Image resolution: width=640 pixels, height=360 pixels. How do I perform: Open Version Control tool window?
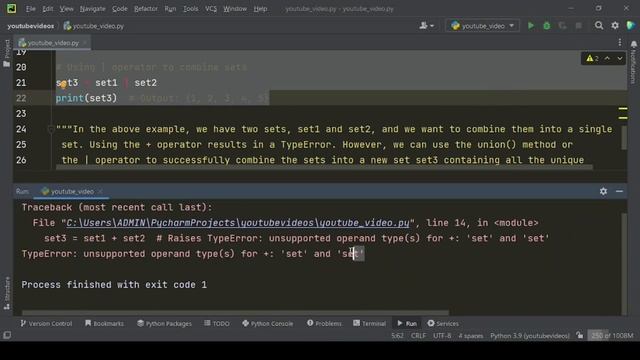(46, 323)
